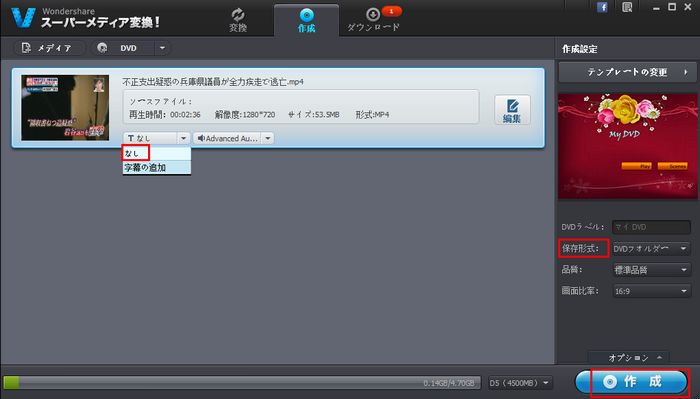The height and width of the screenshot is (399, 700).
Task: Open 保存形式 dropdown showing DVDフォルダー
Action: pyautogui.click(x=651, y=249)
